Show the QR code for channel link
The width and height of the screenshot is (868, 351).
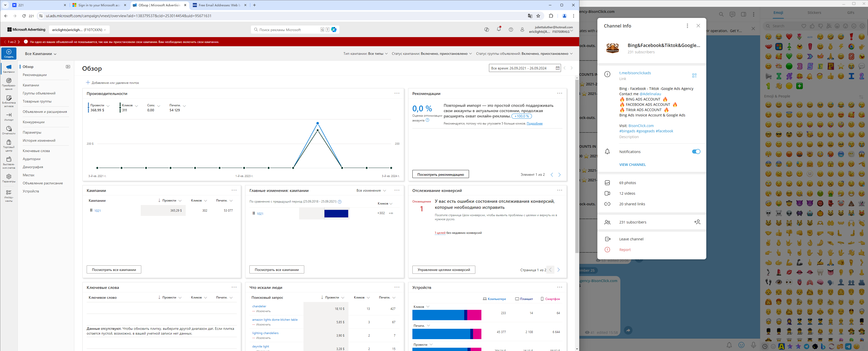[694, 76]
